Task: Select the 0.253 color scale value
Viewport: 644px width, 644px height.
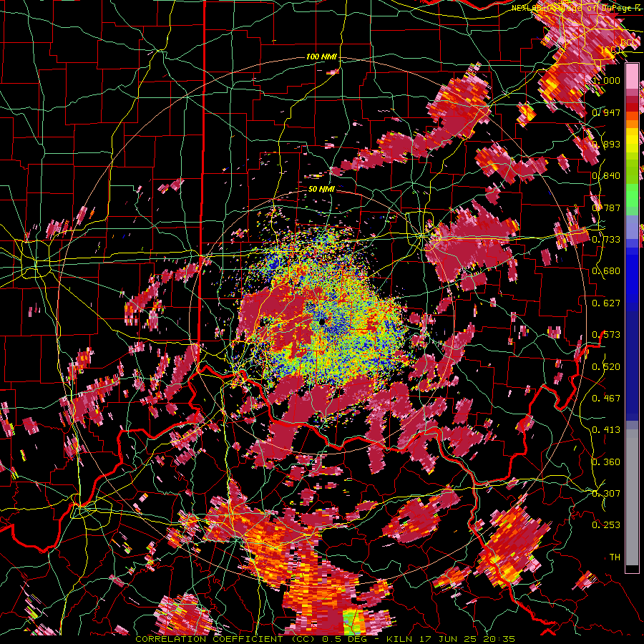Action: [x=606, y=525]
